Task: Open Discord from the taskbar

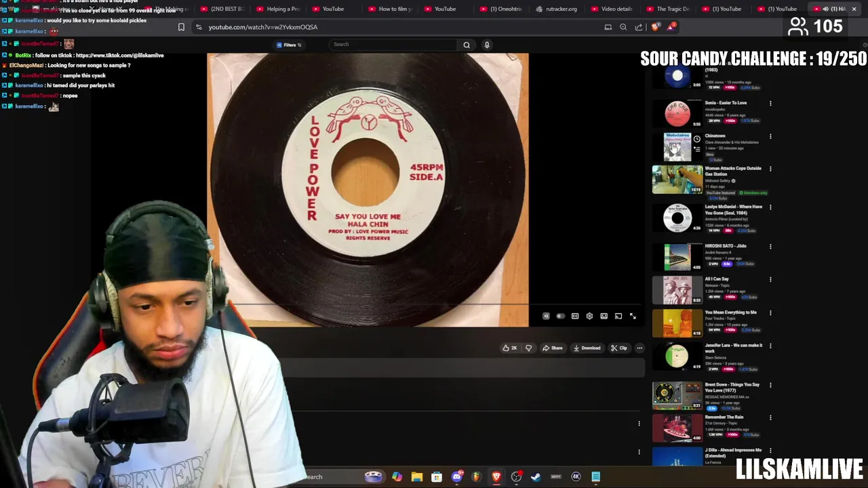Action: click(456, 477)
